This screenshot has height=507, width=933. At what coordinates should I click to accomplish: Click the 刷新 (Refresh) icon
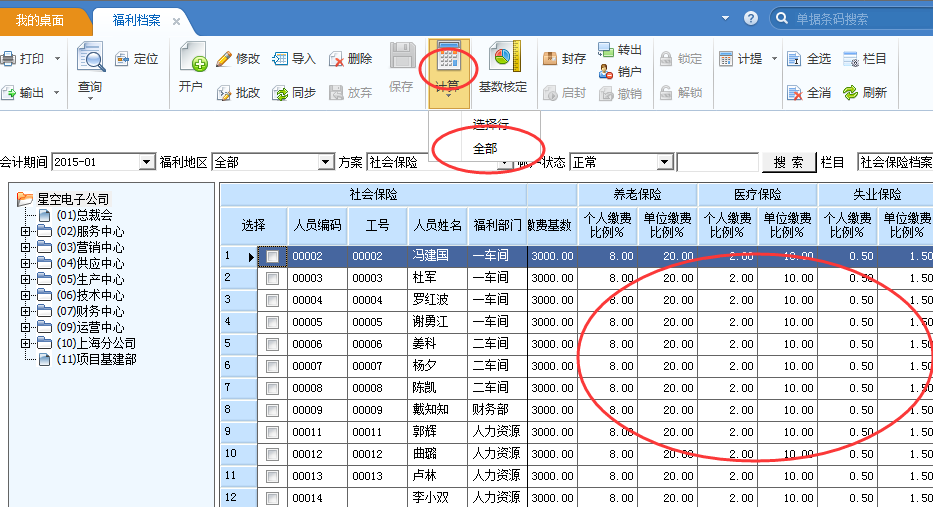[851, 92]
